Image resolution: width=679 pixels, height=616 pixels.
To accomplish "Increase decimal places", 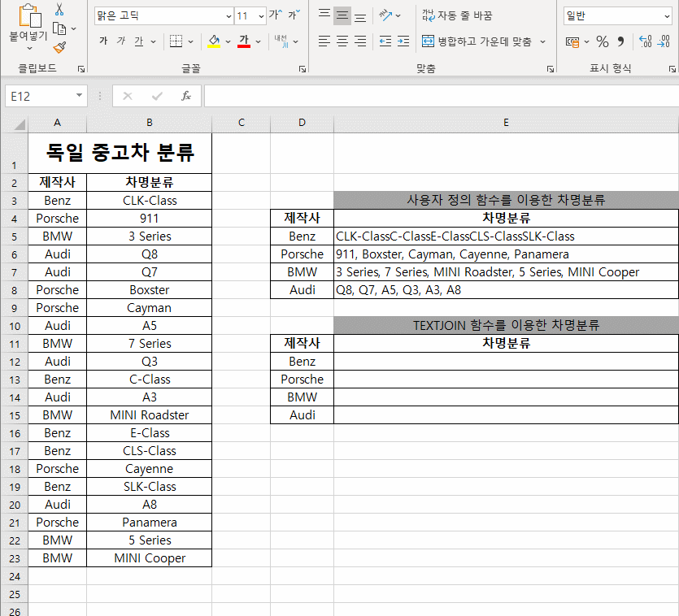I will click(645, 41).
